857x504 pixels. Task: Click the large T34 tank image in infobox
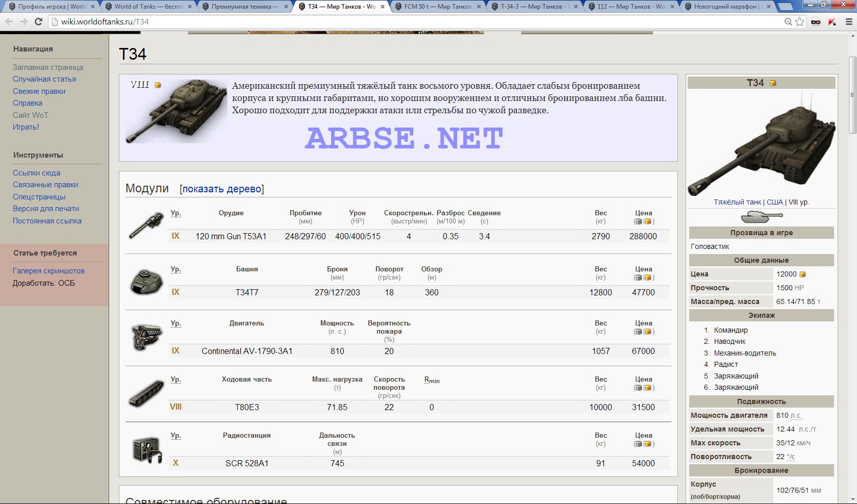[761, 144]
